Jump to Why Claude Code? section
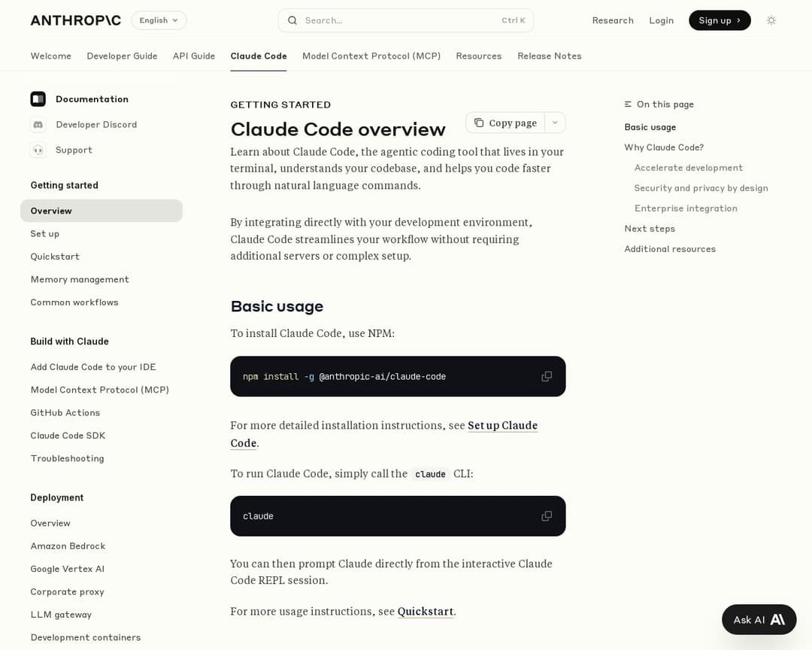Viewport: 812px width, 650px height. [664, 147]
